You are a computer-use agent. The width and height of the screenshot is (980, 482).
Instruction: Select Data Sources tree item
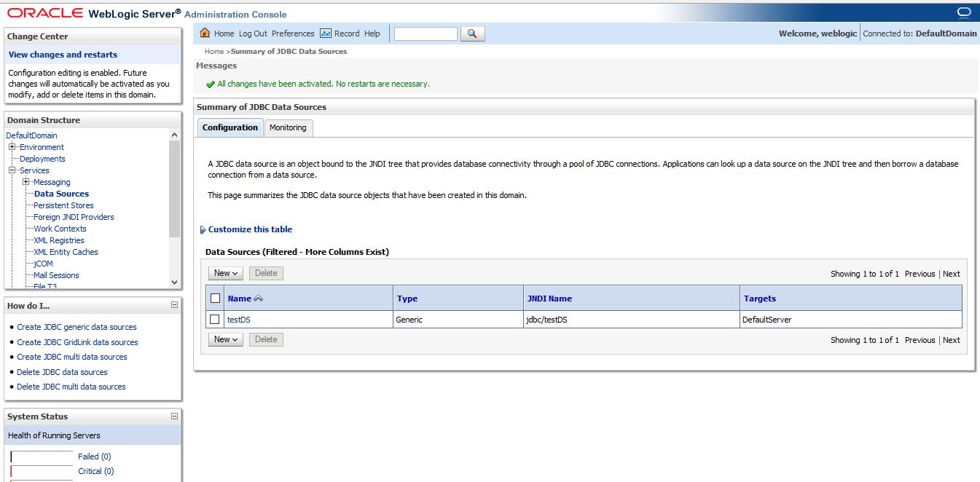click(61, 194)
